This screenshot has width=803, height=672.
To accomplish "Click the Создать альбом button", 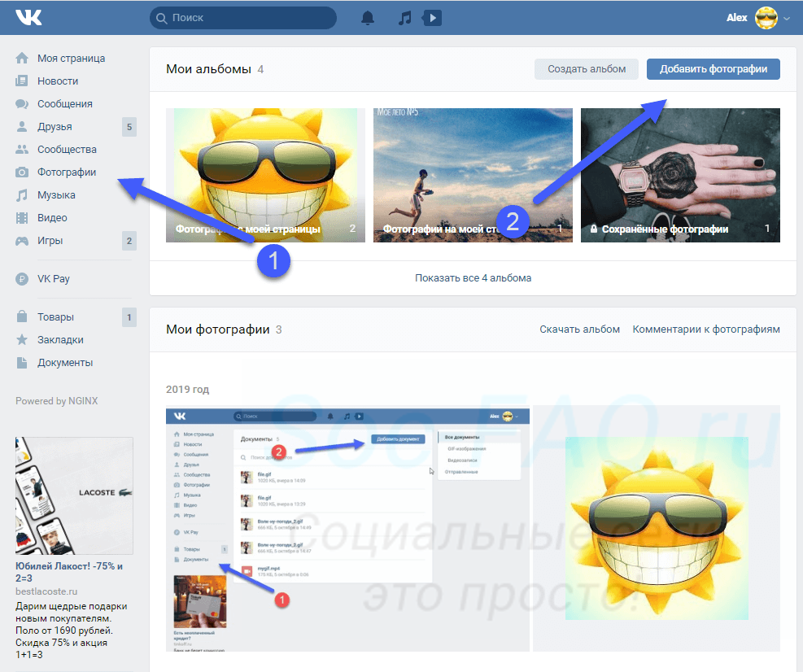I will [587, 69].
